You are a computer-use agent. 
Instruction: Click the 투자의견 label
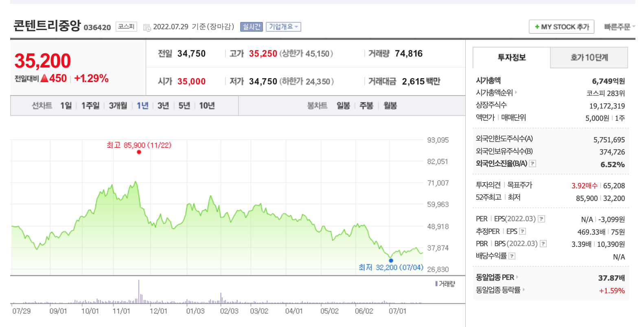pyautogui.click(x=488, y=185)
